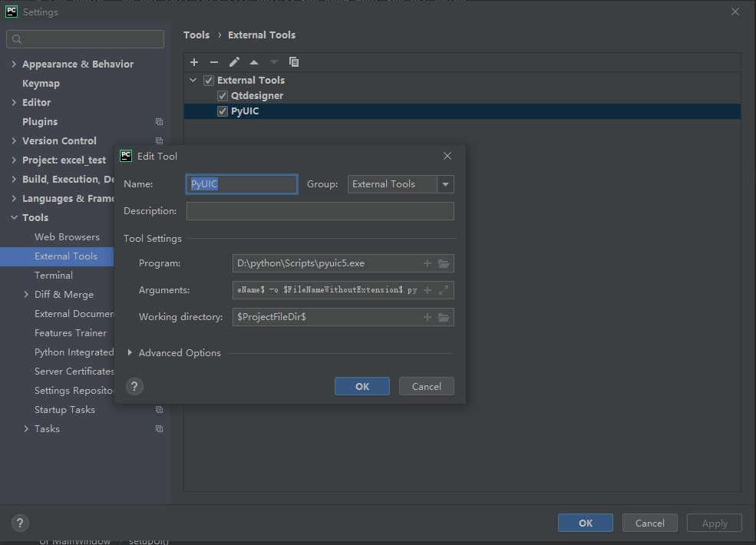This screenshot has width=756, height=545.
Task: Insert a macro into the Arguments field
Action: tap(428, 290)
